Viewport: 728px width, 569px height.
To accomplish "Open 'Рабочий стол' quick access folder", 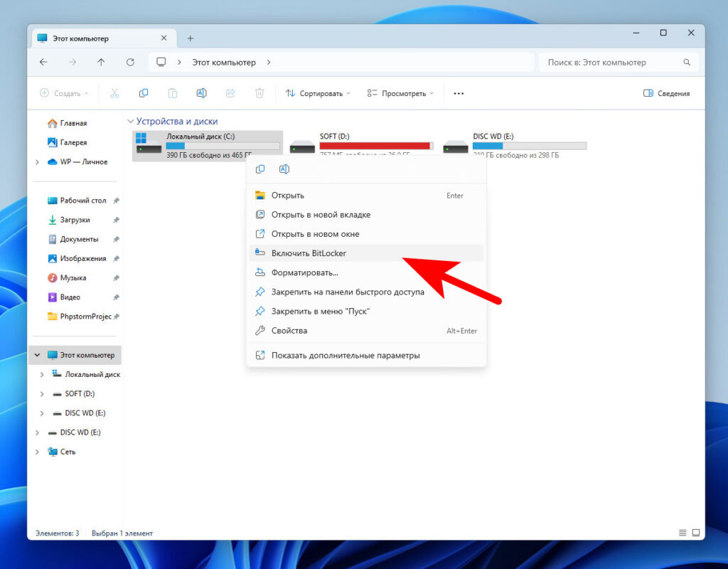I will [77, 201].
